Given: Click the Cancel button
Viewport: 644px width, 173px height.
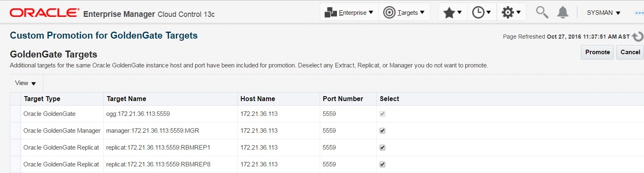Looking at the screenshot, I should click(x=630, y=52).
